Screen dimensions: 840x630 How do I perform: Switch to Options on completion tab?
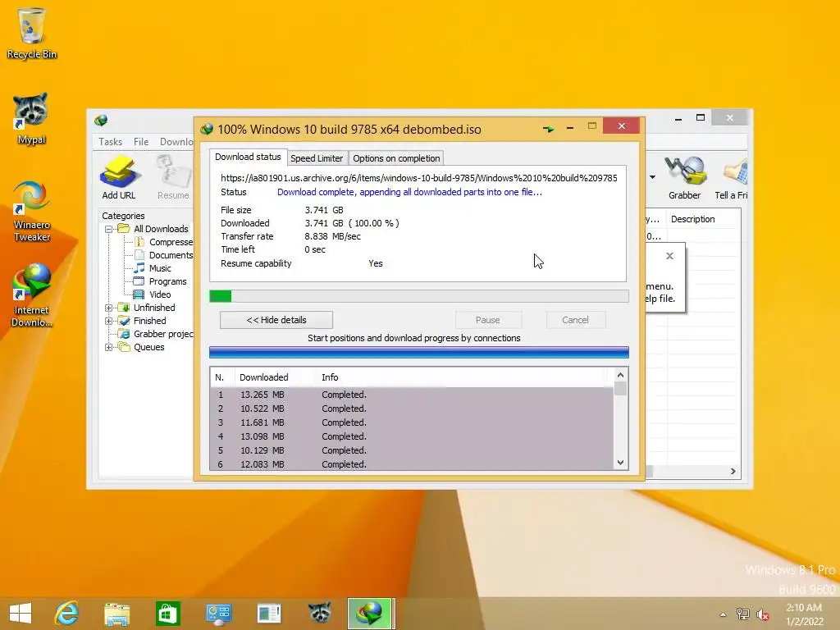[x=396, y=158]
